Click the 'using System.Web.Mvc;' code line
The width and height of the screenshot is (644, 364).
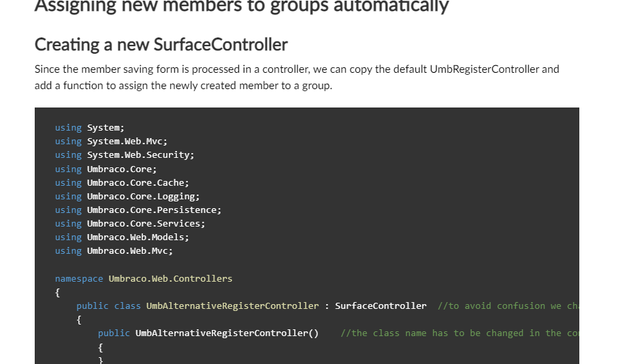[111, 142]
